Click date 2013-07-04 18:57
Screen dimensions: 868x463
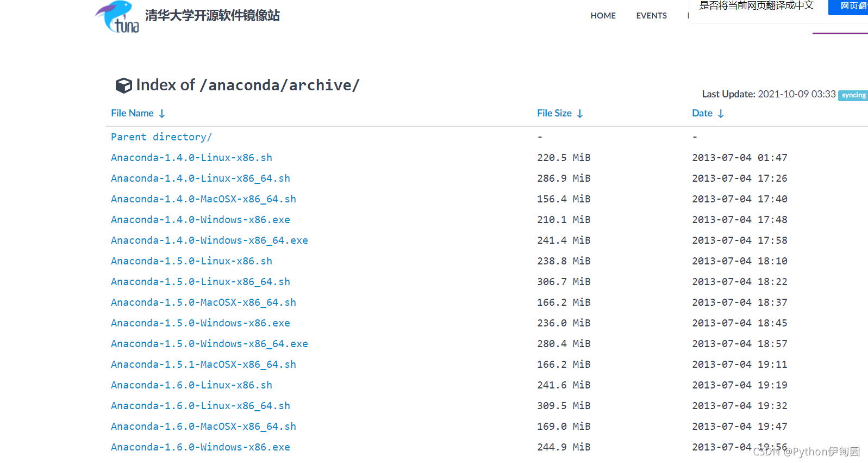coord(740,344)
